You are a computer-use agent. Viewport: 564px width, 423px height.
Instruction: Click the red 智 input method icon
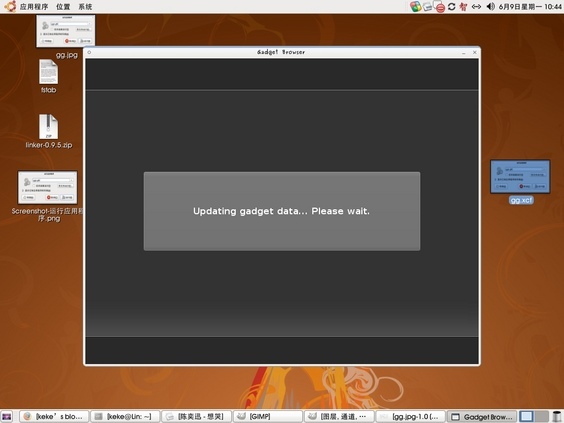[463, 6]
